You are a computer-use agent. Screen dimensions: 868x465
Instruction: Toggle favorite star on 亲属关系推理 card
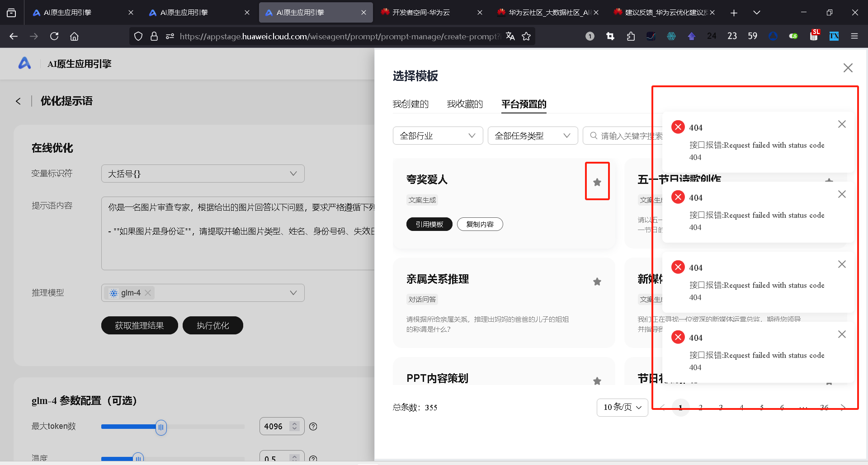pyautogui.click(x=597, y=282)
